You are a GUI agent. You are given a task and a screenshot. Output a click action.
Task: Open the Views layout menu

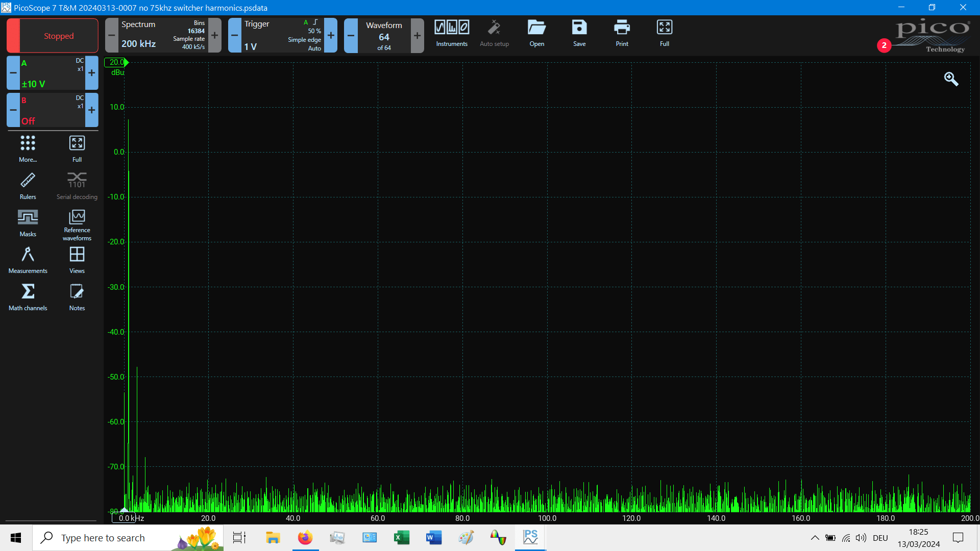pos(77,260)
